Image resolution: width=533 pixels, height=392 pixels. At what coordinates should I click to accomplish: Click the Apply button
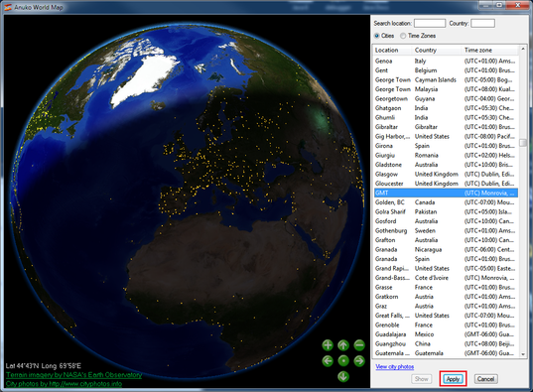pos(453,379)
